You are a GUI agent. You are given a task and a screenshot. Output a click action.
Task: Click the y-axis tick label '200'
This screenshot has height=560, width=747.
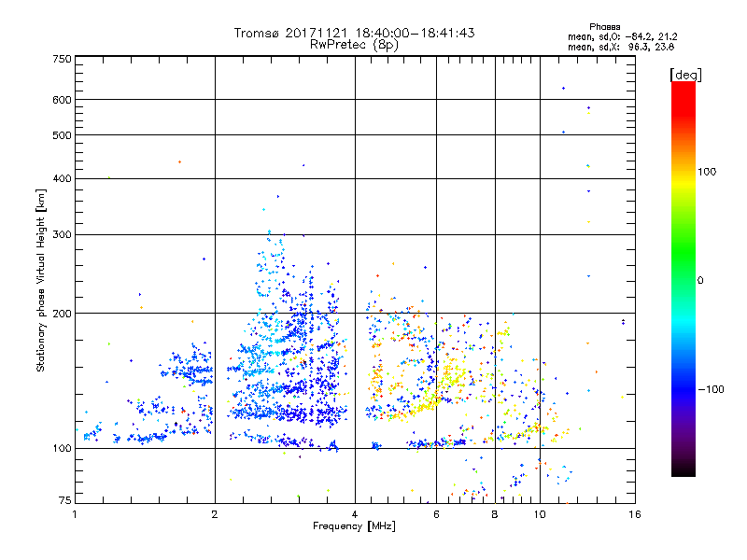pos(62,314)
